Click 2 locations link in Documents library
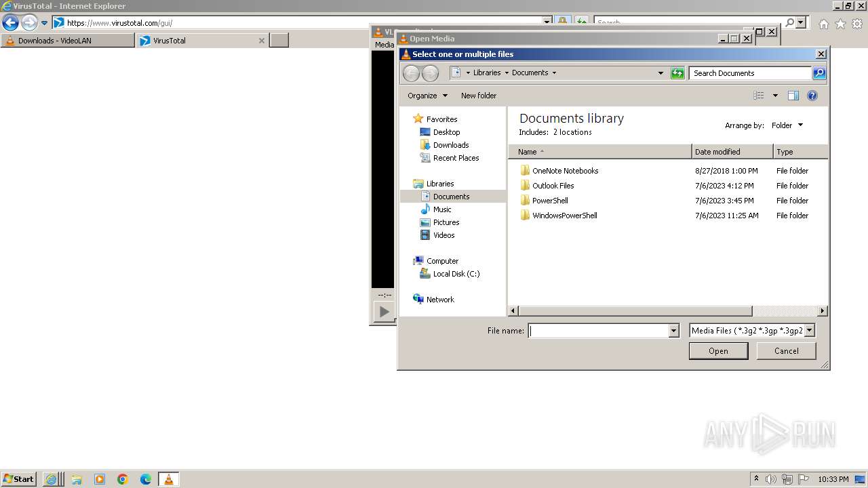This screenshot has width=868, height=488. click(x=572, y=132)
